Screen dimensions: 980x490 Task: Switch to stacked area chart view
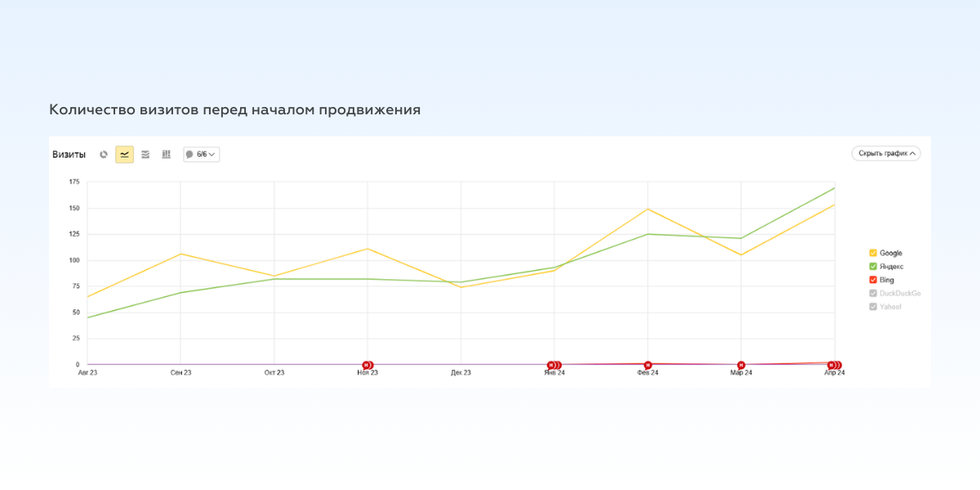(x=145, y=154)
